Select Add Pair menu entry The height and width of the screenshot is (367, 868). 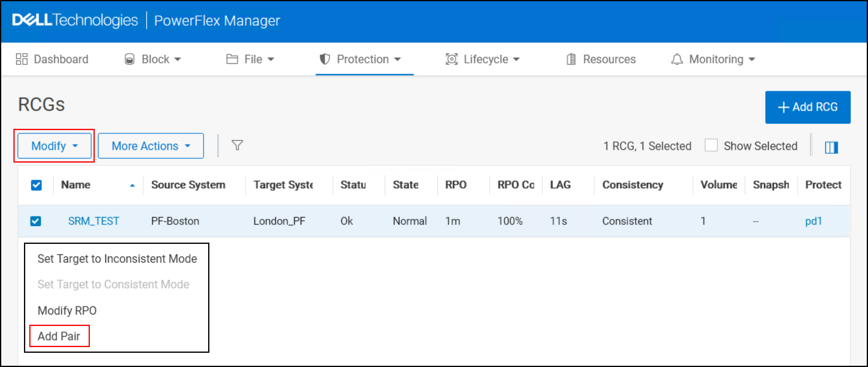(x=59, y=336)
